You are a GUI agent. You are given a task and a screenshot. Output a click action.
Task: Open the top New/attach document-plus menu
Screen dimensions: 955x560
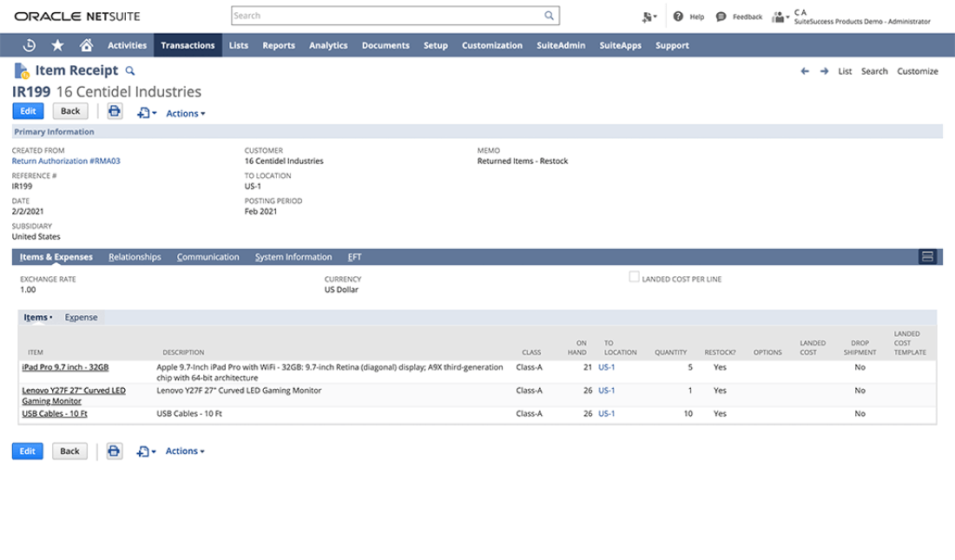146,114
